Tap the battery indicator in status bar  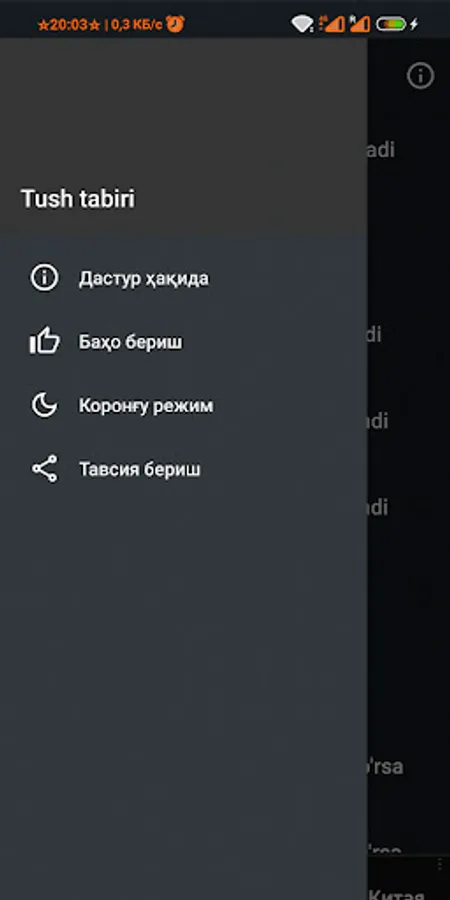tap(391, 24)
